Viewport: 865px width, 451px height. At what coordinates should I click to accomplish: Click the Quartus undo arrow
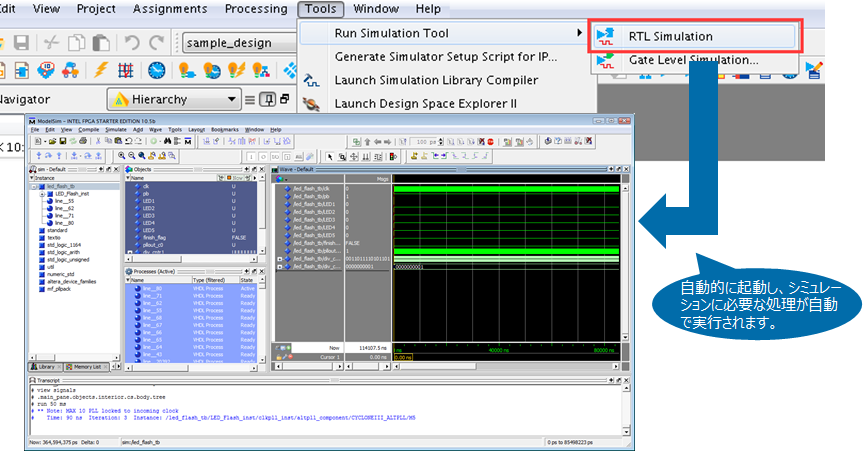point(131,42)
